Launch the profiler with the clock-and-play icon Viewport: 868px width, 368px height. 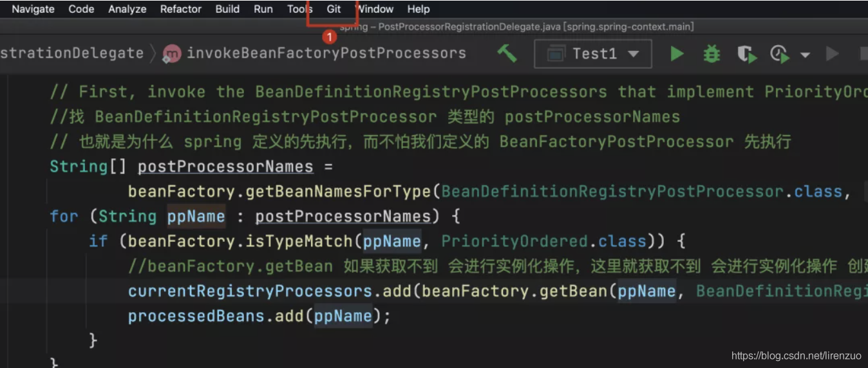click(x=780, y=54)
